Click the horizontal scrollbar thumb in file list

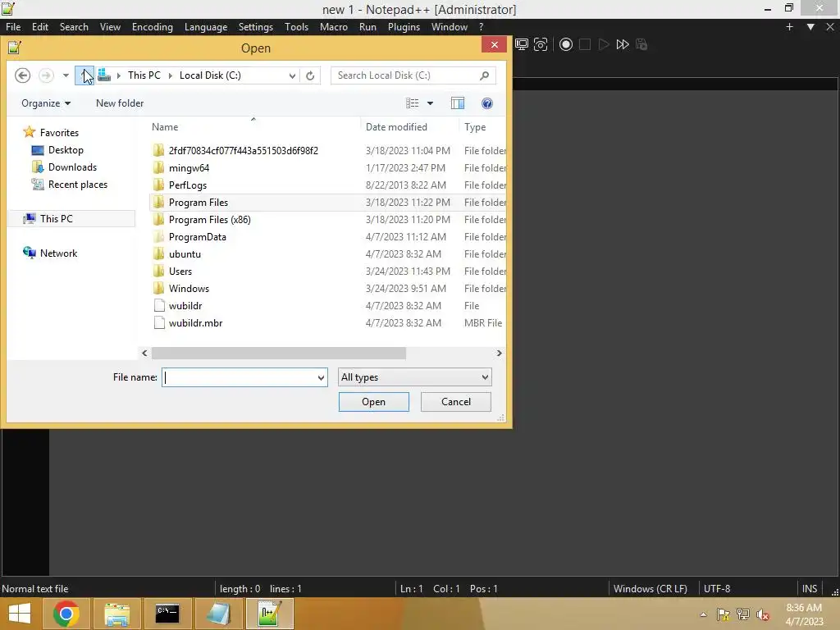(279, 353)
